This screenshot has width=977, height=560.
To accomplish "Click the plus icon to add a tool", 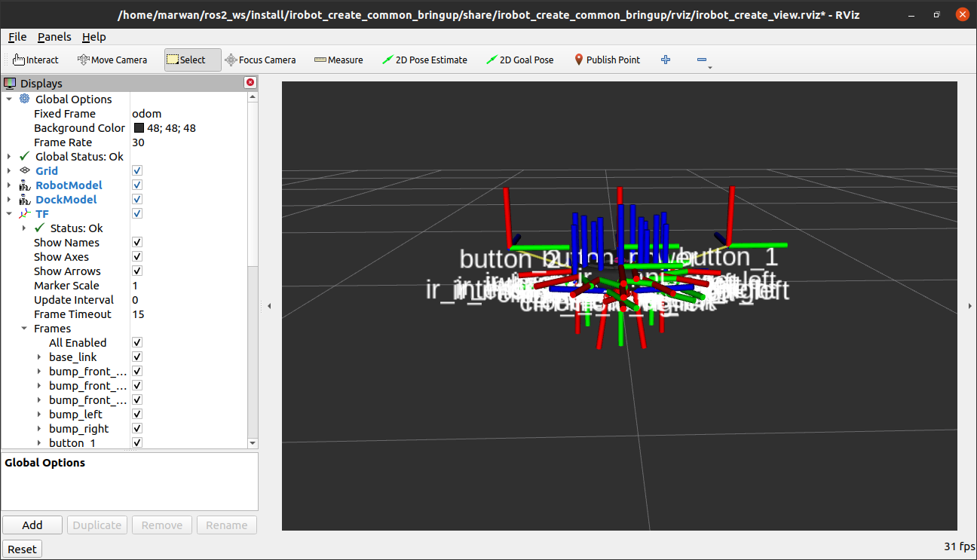I will click(x=666, y=60).
